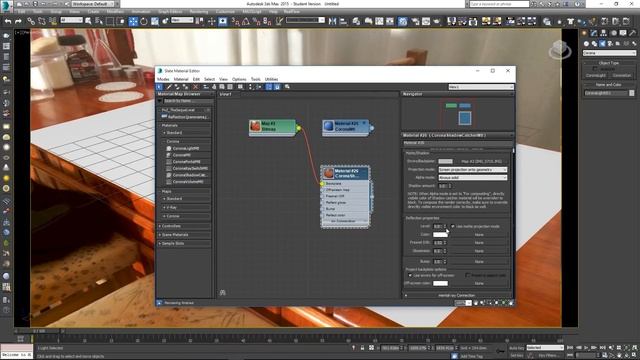The width and height of the screenshot is (640, 360).
Task: Undo the last action in main toolbar
Action: coord(8,21)
